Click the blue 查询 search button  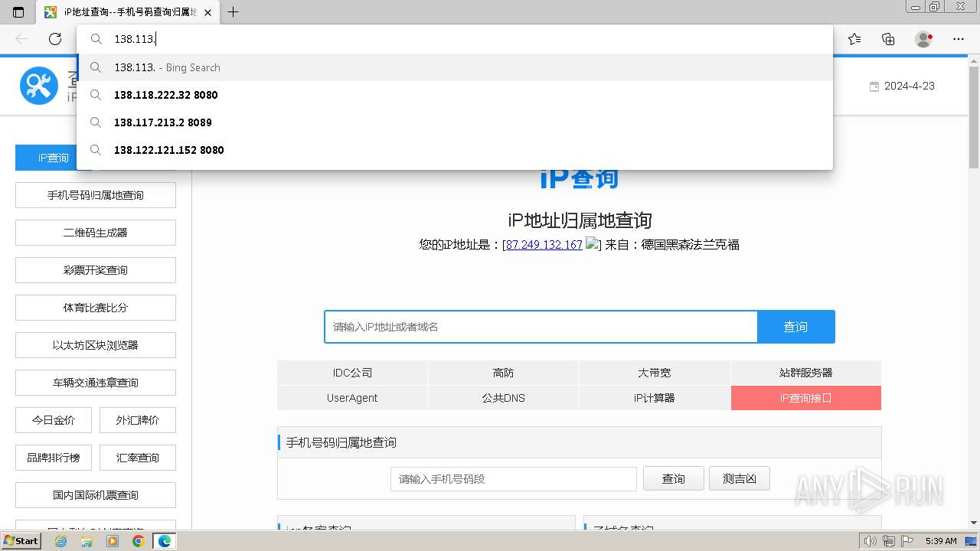tap(795, 327)
